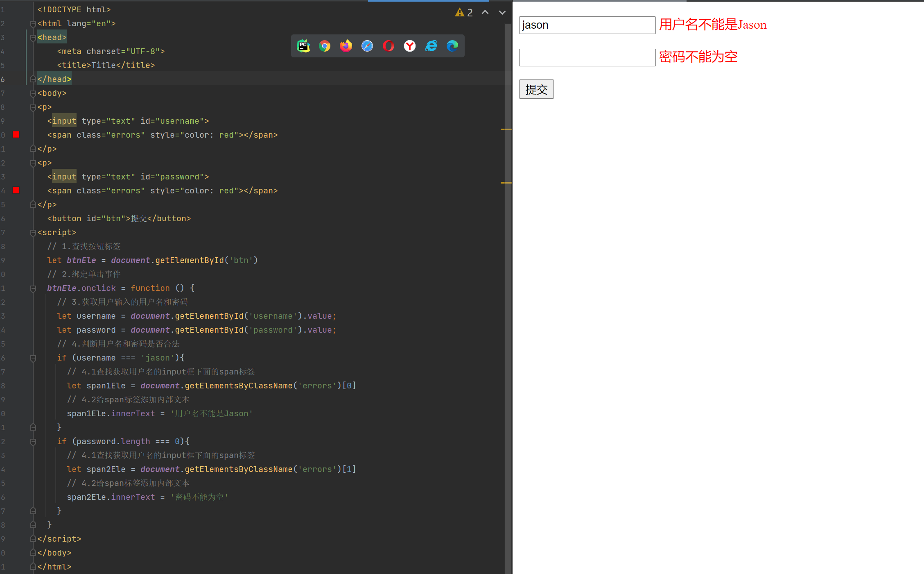
Task: Click the let username assignment line
Action: 197,316
